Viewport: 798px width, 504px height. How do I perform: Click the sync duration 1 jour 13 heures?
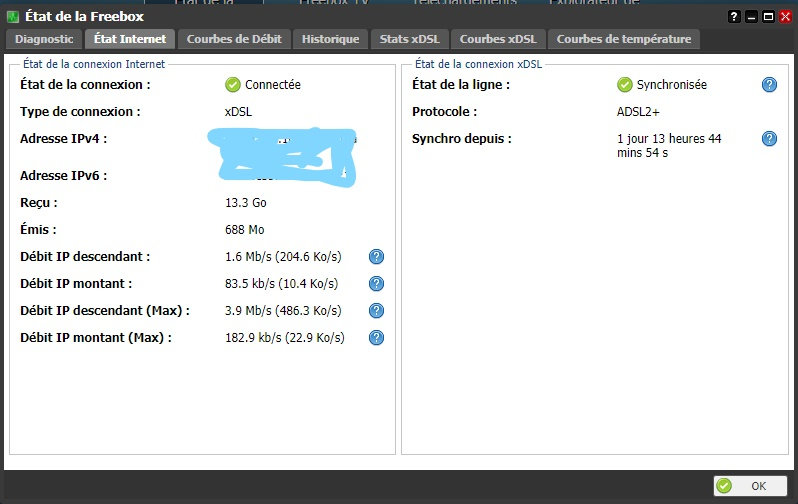tap(669, 146)
